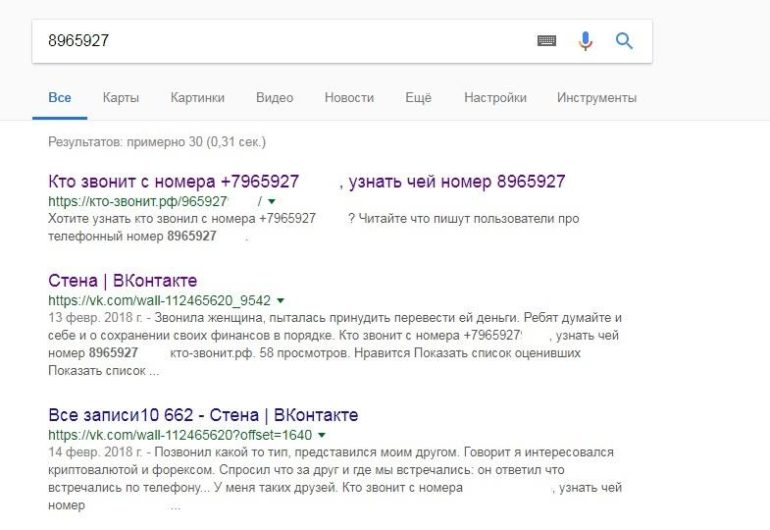This screenshot has height=530, width=770.
Task: Expand arrow beside offset=1640 URL
Action: tap(322, 435)
